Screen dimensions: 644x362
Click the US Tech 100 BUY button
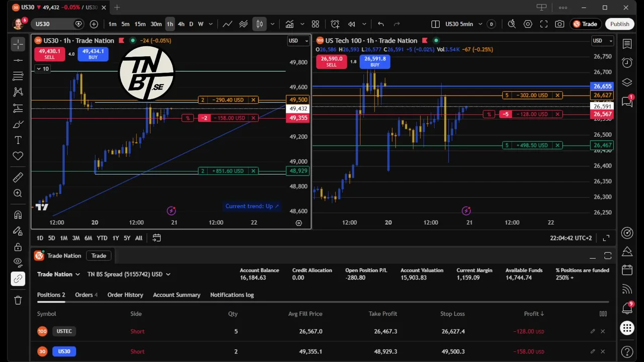375,62
